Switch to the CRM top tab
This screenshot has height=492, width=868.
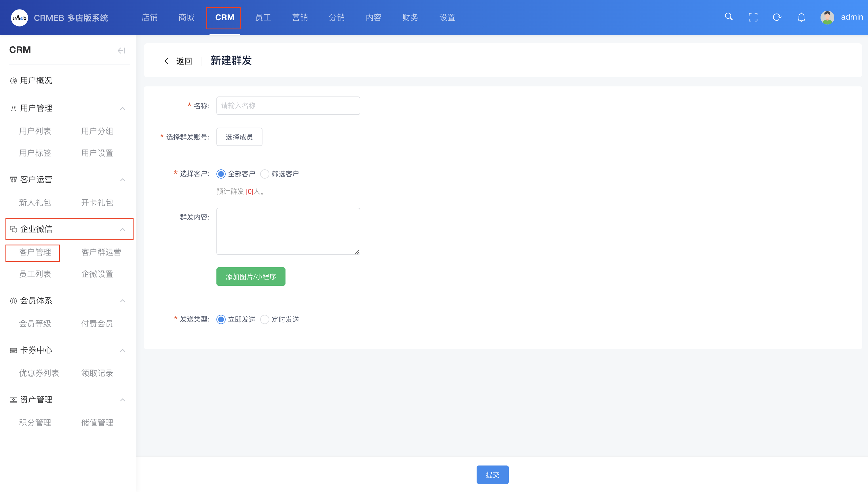point(224,17)
